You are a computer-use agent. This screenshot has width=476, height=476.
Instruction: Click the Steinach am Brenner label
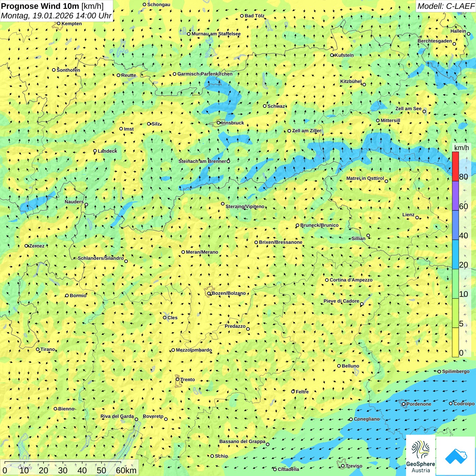click(x=202, y=161)
